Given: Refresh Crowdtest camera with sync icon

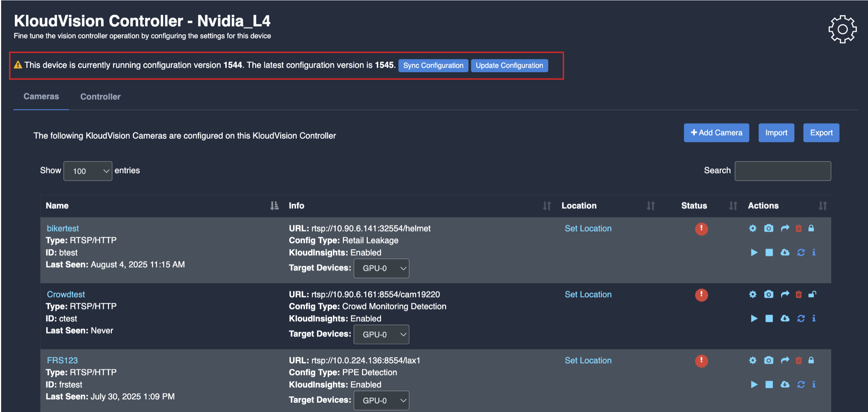Looking at the screenshot, I should tap(801, 318).
